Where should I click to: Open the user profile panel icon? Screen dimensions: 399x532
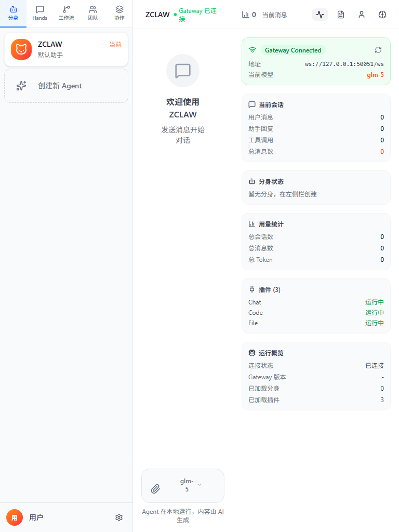tap(362, 15)
